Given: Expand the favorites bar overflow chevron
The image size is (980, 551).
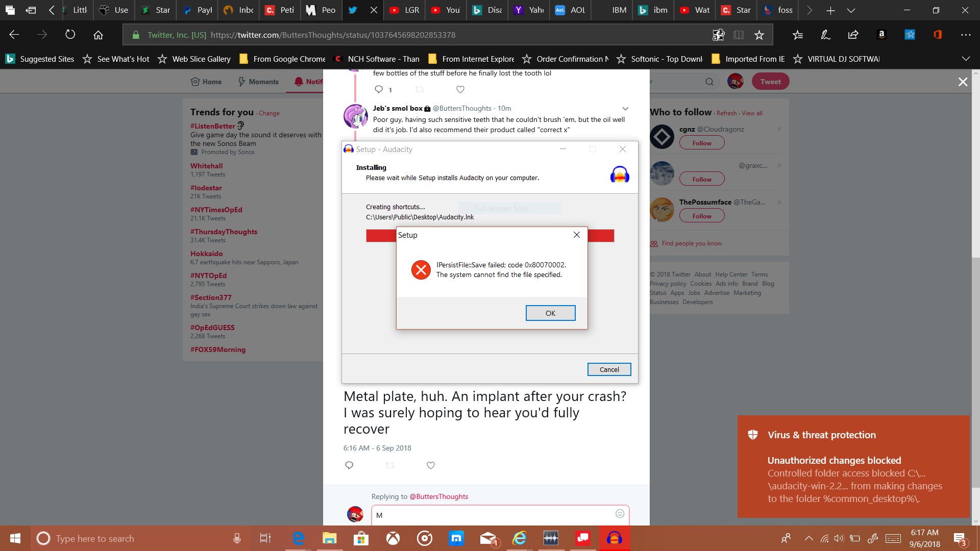Looking at the screenshot, I should coord(965,59).
